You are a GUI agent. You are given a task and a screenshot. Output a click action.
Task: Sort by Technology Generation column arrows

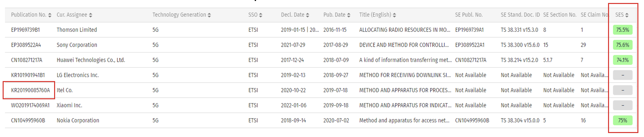tap(209, 15)
